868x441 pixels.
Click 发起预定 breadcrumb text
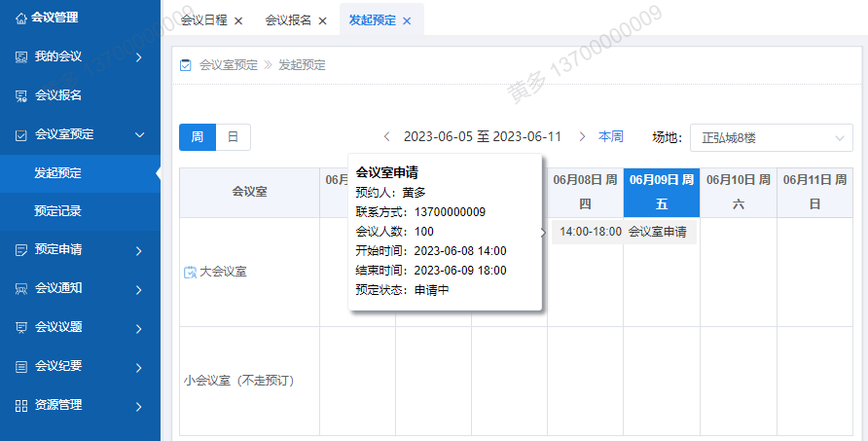[302, 65]
